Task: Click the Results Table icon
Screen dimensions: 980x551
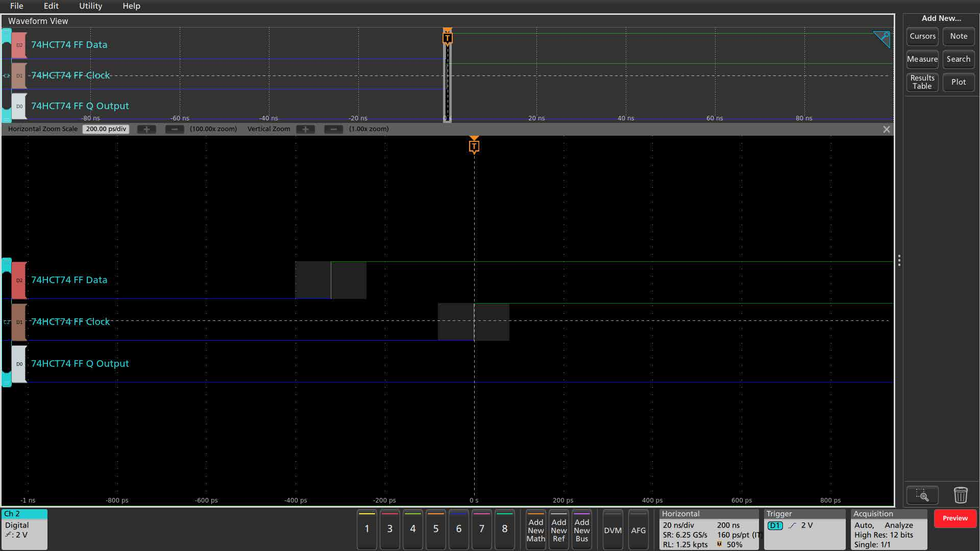Action: pyautogui.click(x=922, y=82)
